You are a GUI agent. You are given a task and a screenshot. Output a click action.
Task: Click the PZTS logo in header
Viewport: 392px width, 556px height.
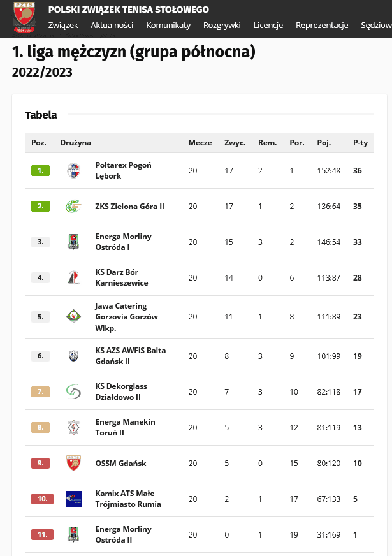coord(24,17)
